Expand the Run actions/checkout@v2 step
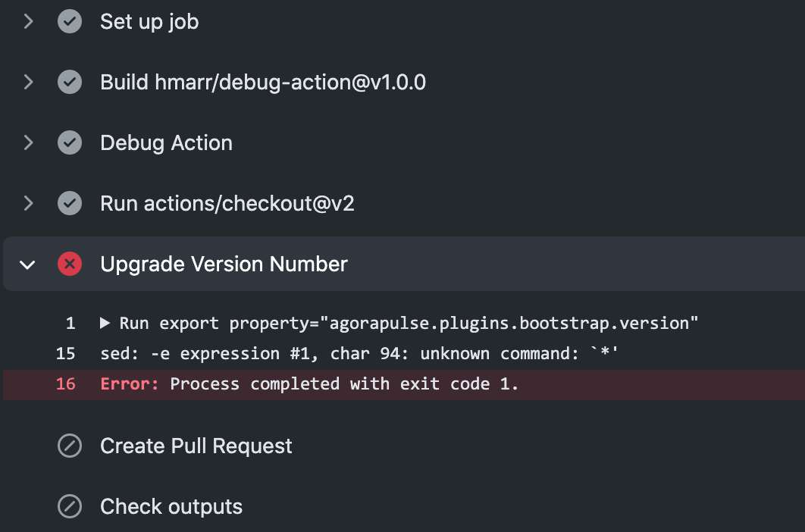Image resolution: width=805 pixels, height=532 pixels. tap(28, 203)
